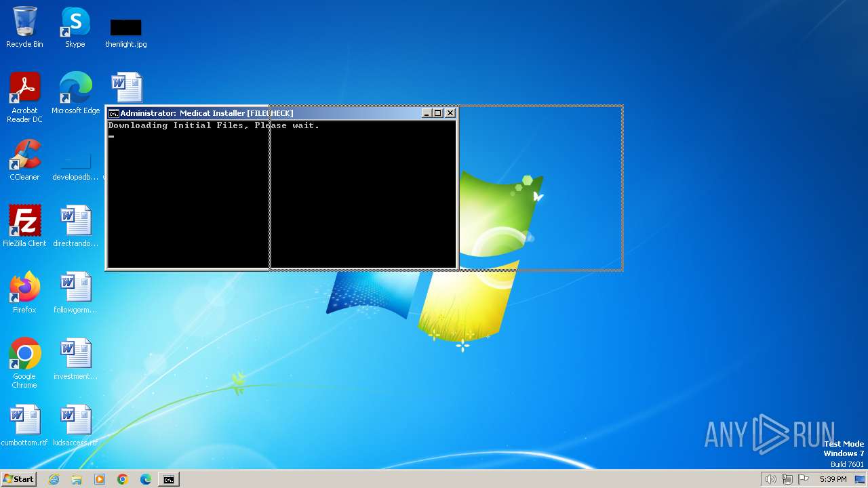
Task: Select the thenlight.jpg image file
Action: pyautogui.click(x=126, y=33)
